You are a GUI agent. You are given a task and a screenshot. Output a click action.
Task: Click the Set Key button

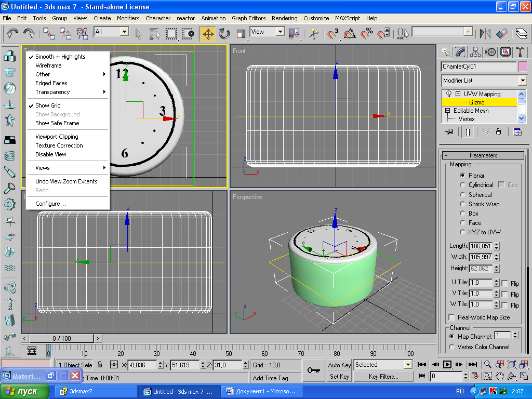(x=339, y=376)
